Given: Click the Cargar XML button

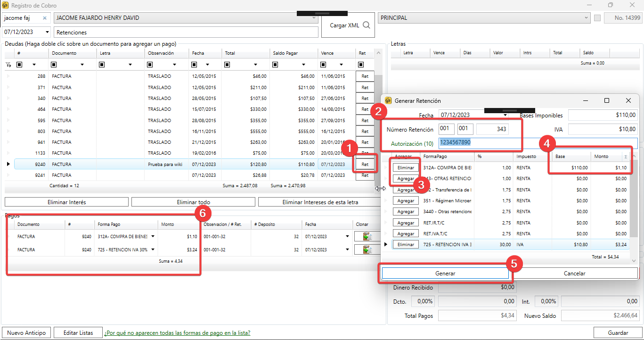Looking at the screenshot, I should click(x=348, y=25).
